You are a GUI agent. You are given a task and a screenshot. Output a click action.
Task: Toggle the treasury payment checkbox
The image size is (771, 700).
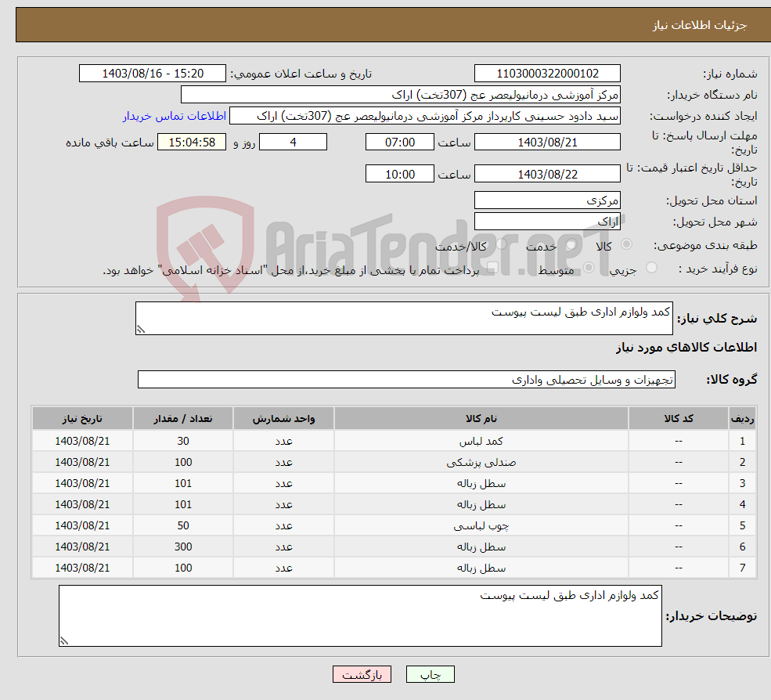[492, 268]
